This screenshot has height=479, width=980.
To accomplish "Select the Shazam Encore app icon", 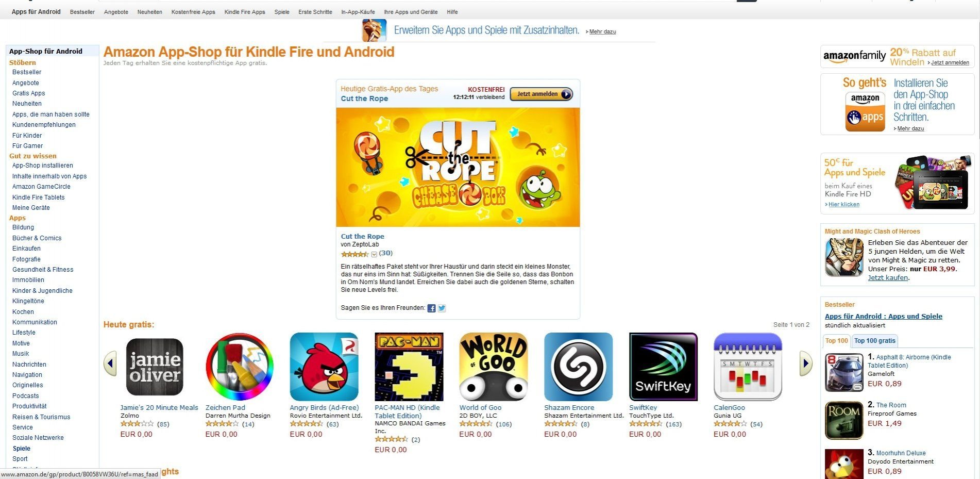I will (x=579, y=367).
